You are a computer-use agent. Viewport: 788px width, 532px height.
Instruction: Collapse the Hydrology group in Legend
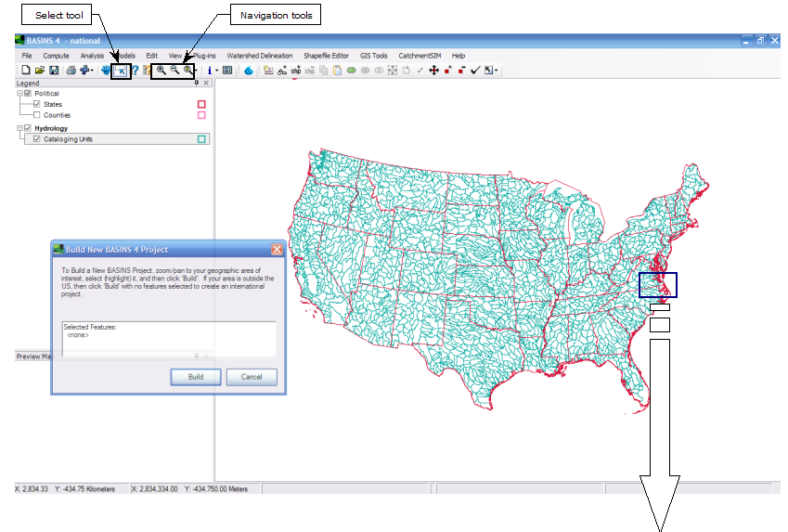coord(19,128)
